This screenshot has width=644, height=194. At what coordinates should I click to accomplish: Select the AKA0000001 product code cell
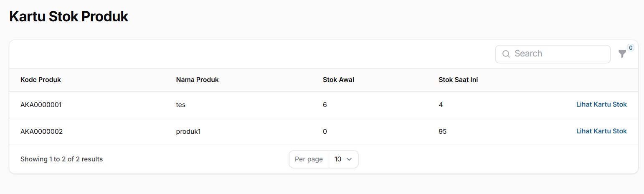pos(41,105)
